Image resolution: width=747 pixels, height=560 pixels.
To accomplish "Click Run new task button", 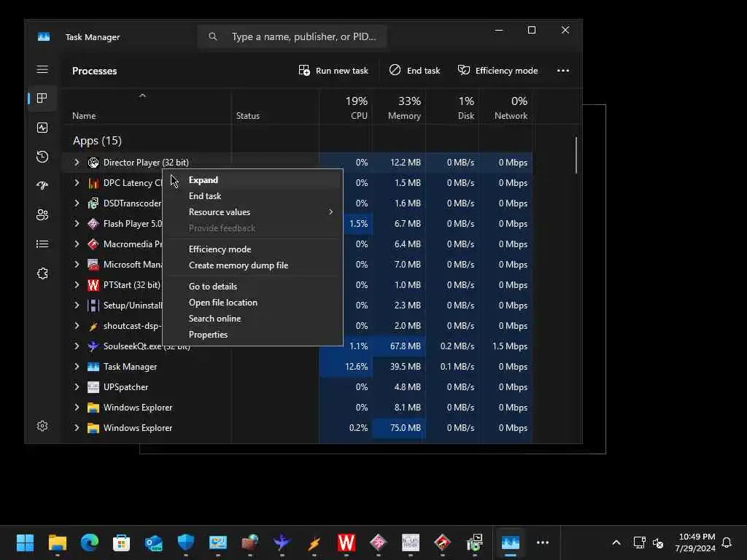I will tap(333, 71).
